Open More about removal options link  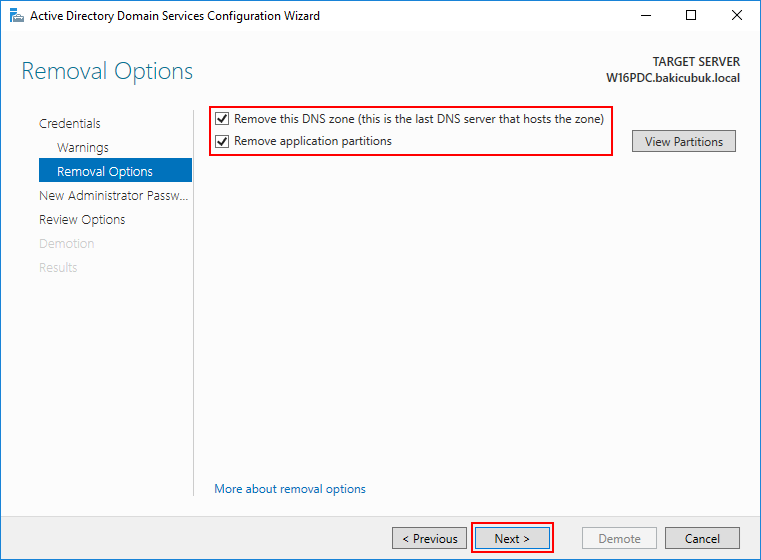coord(290,489)
